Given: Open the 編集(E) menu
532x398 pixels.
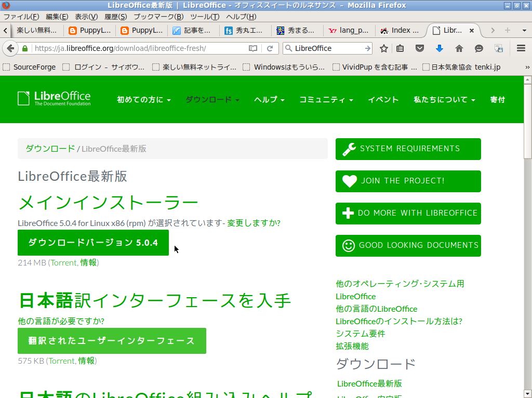Looking at the screenshot, I should coord(57,17).
